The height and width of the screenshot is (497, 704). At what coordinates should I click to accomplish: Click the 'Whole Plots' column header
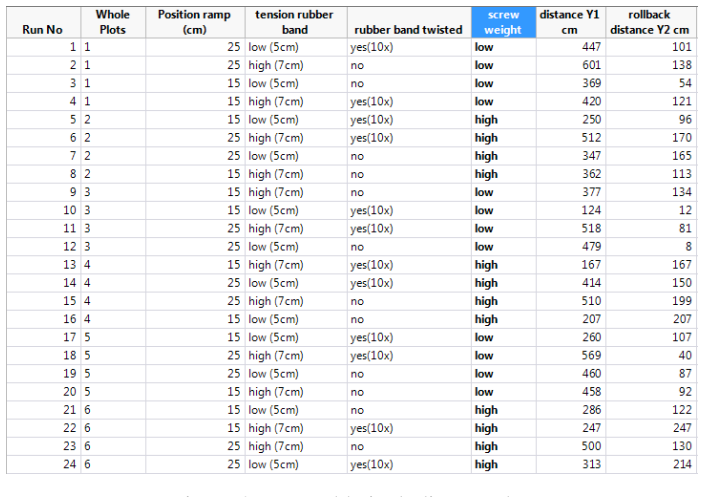pos(113,22)
